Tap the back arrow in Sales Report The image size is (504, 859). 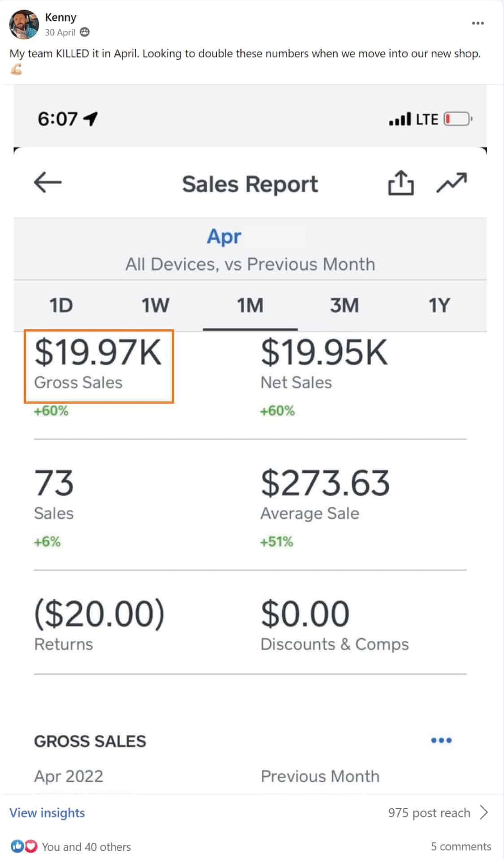[x=48, y=183]
